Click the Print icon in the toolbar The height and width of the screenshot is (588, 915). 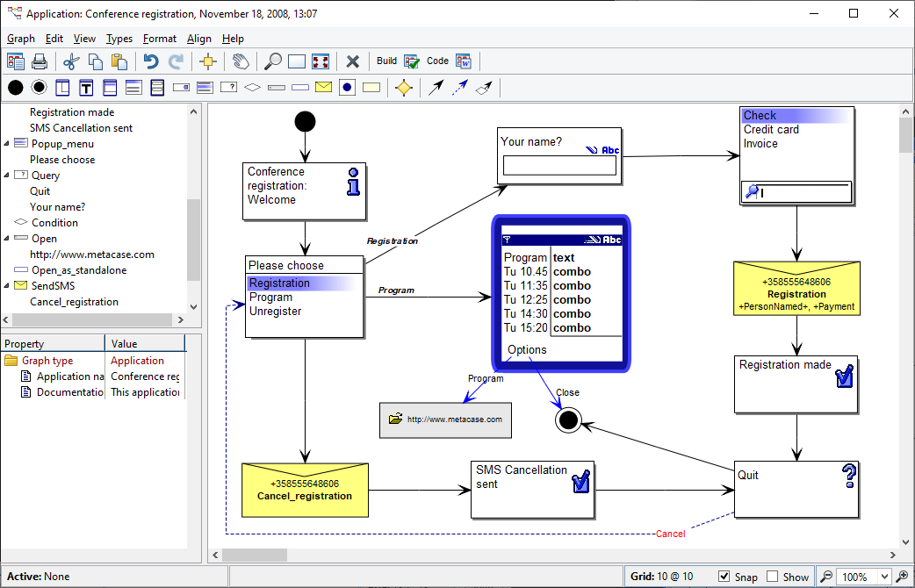(40, 61)
